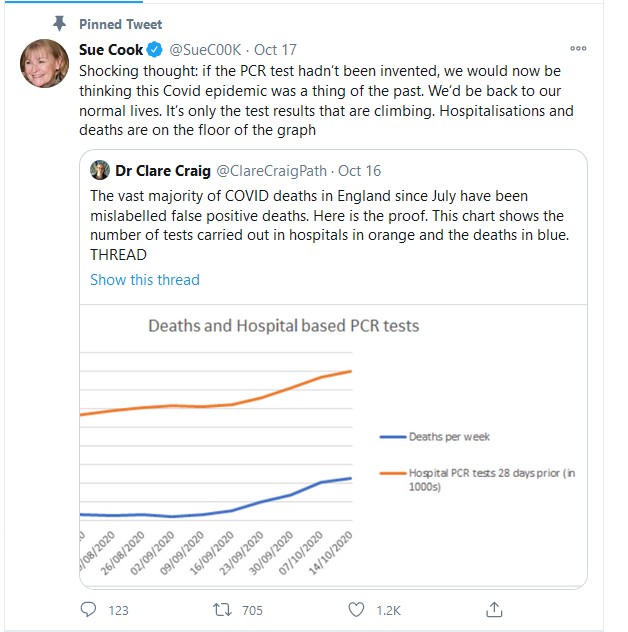Open the Oct 16 quoted tweet date
This screenshot has height=632, width=628.
coord(359,170)
